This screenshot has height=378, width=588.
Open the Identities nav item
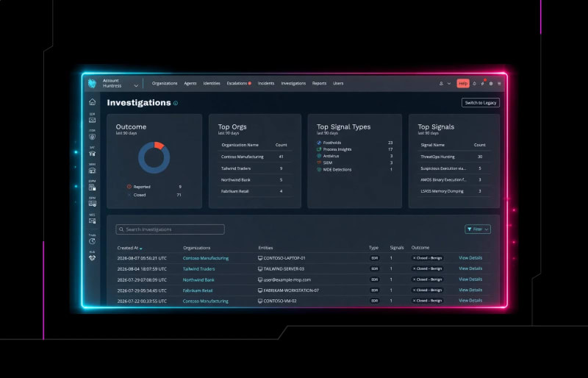click(212, 83)
